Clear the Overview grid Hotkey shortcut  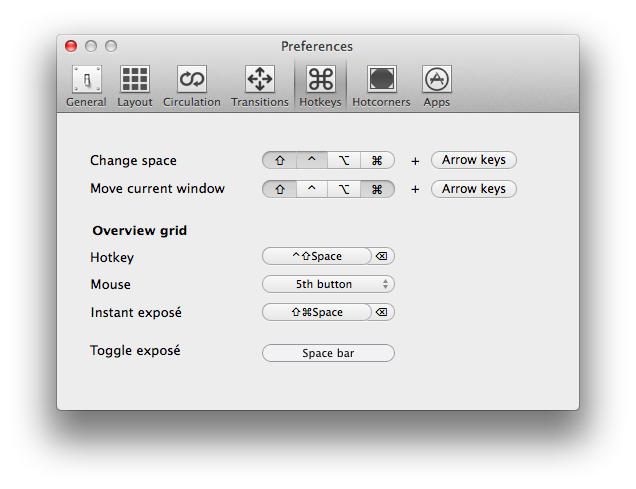click(381, 257)
